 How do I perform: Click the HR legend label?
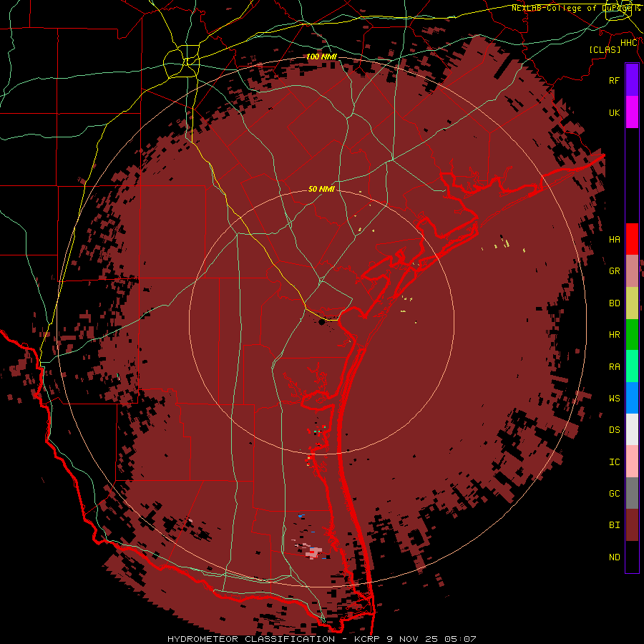click(614, 335)
